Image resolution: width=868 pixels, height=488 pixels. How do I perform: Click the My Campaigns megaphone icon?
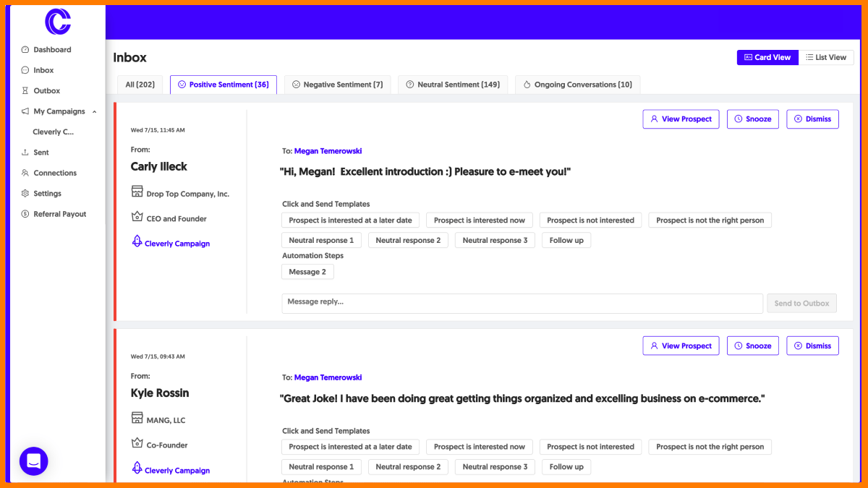[25, 111]
